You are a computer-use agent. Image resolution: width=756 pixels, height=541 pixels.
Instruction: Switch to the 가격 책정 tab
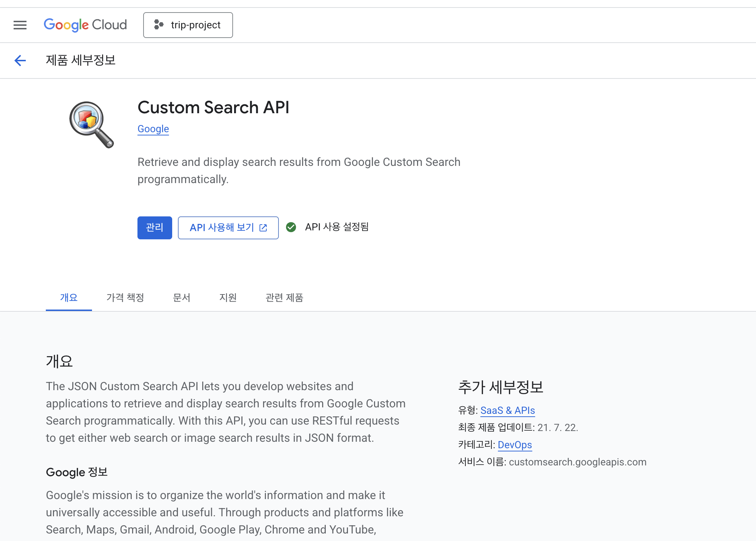[x=125, y=297]
